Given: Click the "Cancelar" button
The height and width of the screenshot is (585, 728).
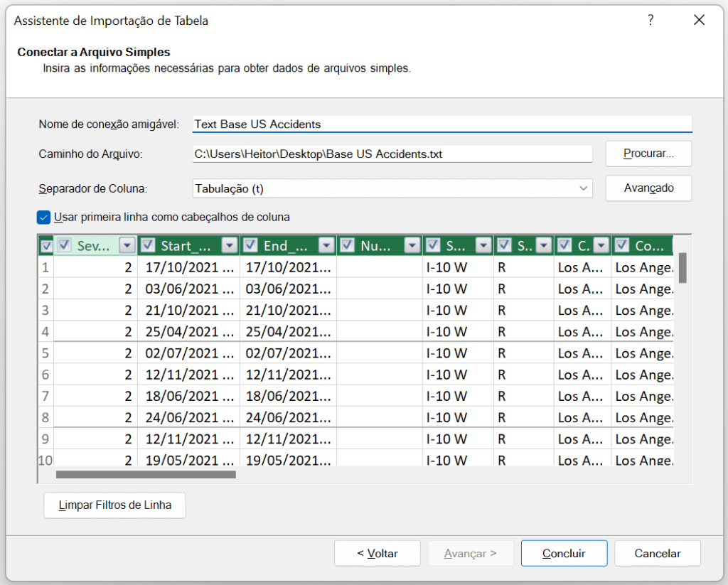Looking at the screenshot, I should pos(657,552).
